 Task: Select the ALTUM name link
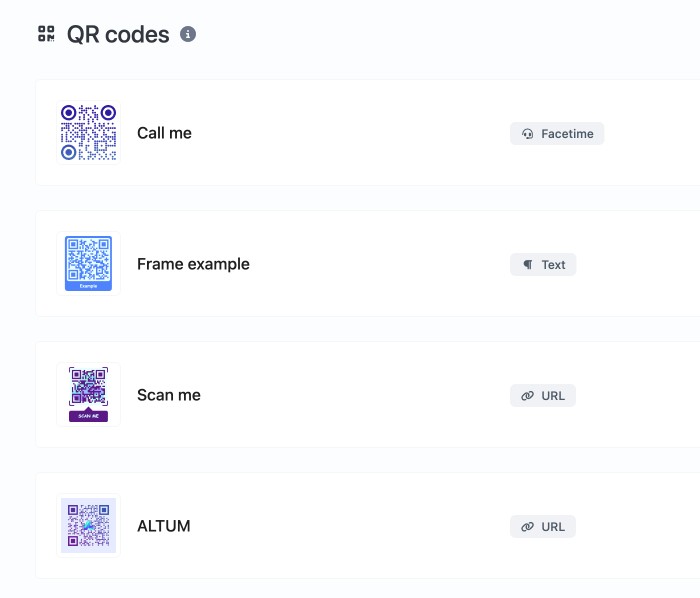(x=163, y=526)
